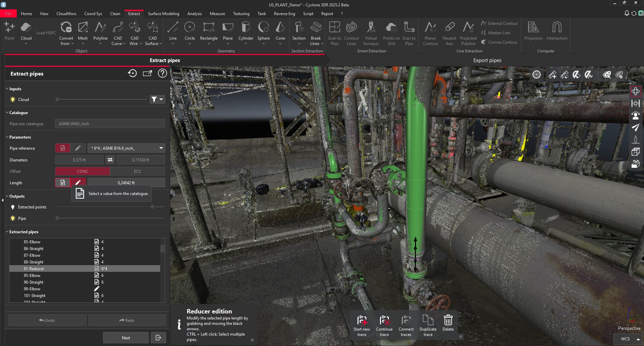Open Extract pipes help via question mark icon

[x=162, y=73]
